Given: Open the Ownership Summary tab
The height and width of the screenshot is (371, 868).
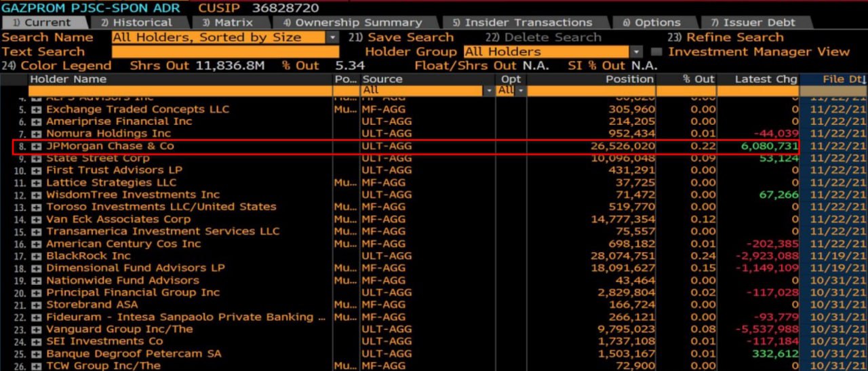Looking at the screenshot, I should point(352,22).
